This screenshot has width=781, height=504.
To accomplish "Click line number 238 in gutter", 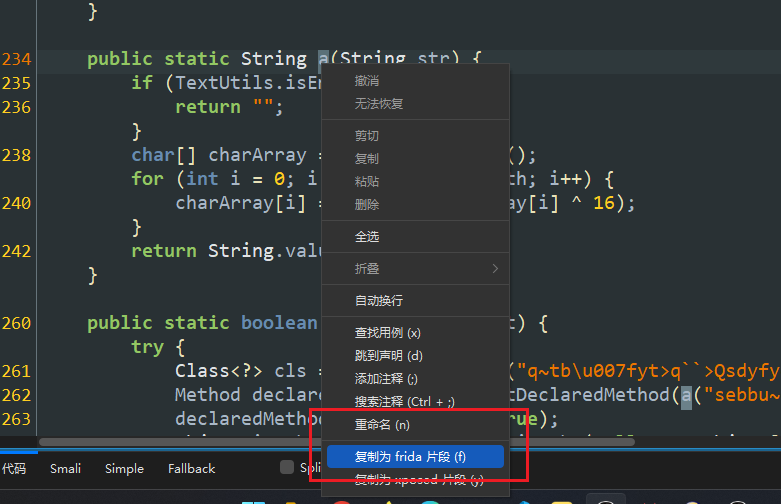I will tap(16, 155).
